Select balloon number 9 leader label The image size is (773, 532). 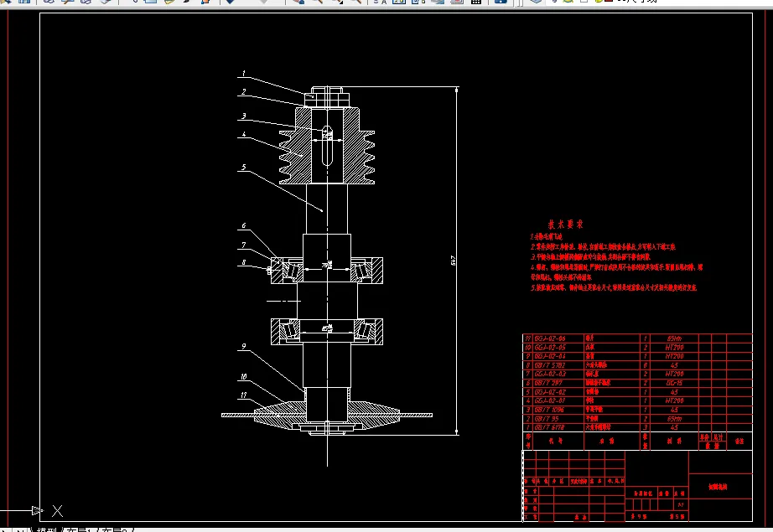(243, 346)
